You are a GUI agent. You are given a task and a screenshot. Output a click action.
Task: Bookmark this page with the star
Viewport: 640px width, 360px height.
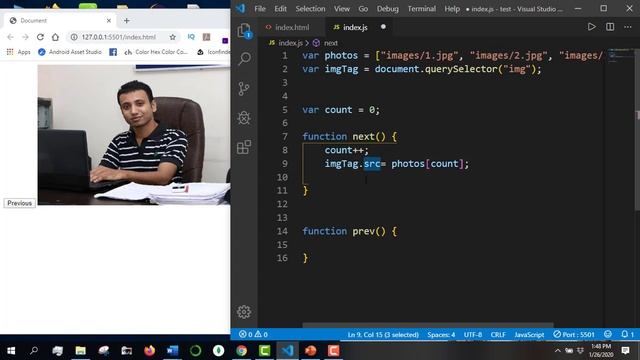[x=173, y=37]
